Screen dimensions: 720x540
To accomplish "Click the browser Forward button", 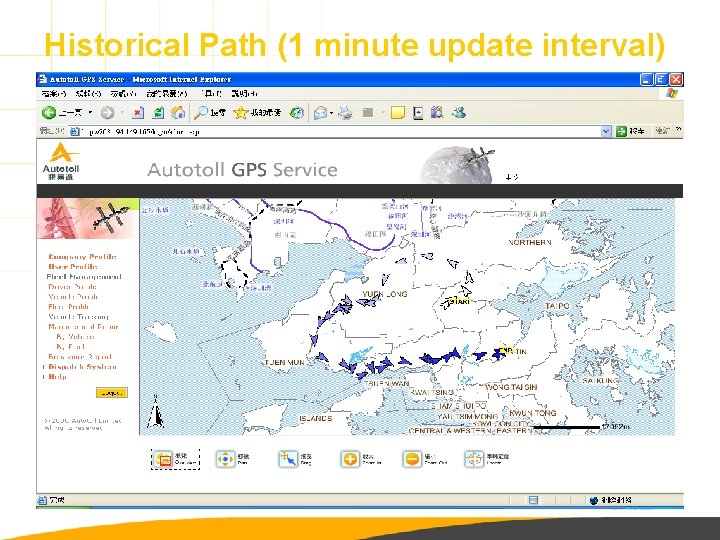I will 107,112.
